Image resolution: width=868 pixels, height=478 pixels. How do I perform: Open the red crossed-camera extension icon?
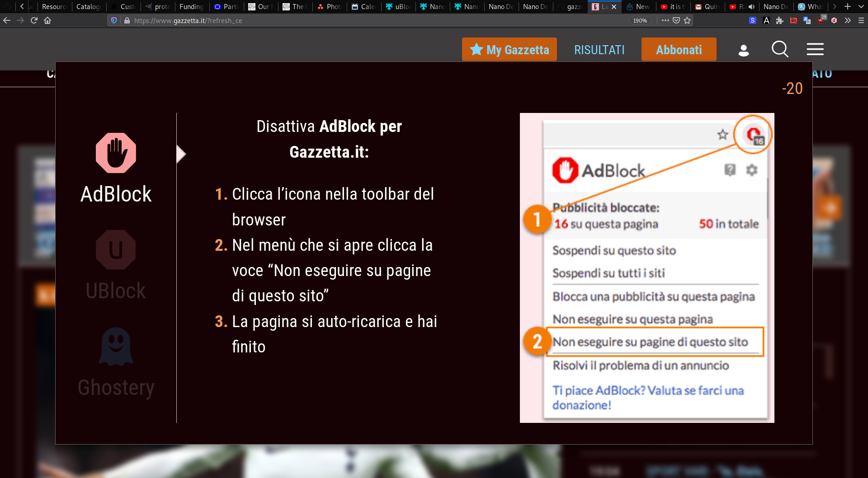[x=793, y=20]
